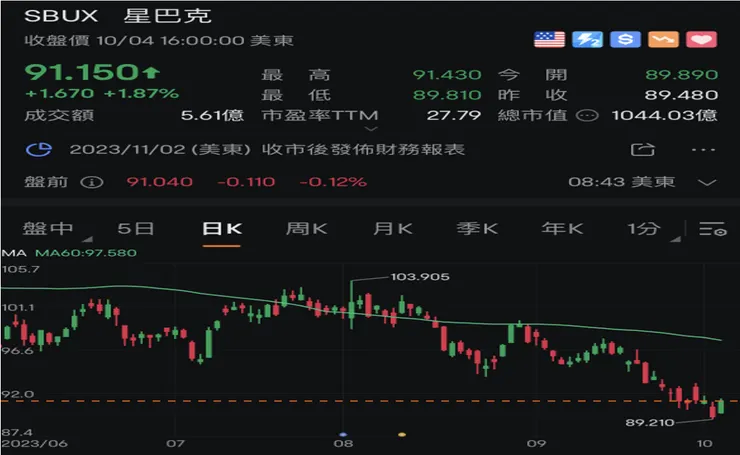740x455 pixels.
Task: Tap the earnings calendar pie icon
Action: pyautogui.click(x=39, y=150)
